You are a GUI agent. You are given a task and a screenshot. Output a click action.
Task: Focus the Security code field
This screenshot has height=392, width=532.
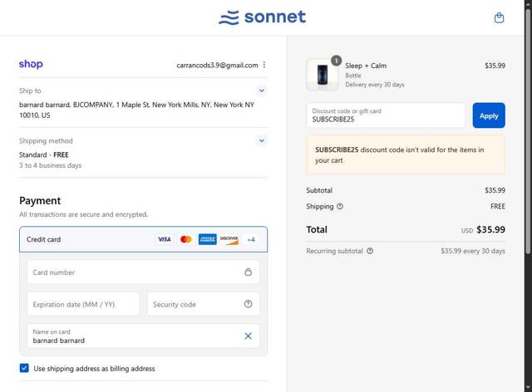tap(203, 304)
